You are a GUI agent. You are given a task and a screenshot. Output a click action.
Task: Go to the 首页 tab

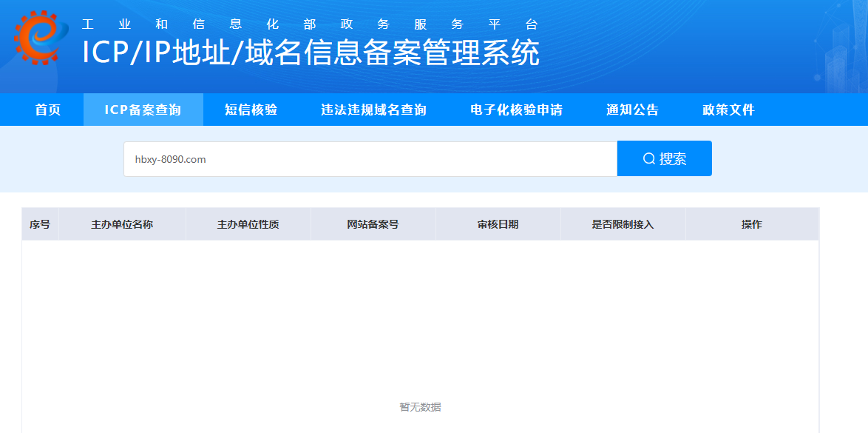click(x=48, y=110)
